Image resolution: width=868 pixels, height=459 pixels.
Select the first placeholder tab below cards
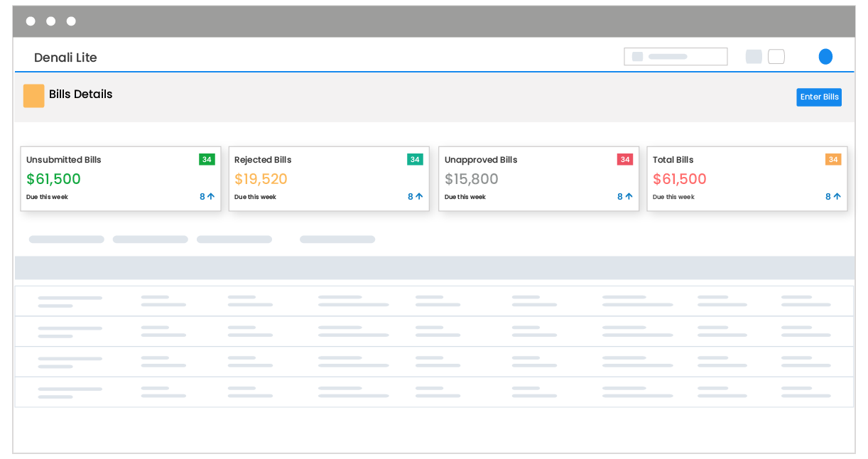[66, 239]
